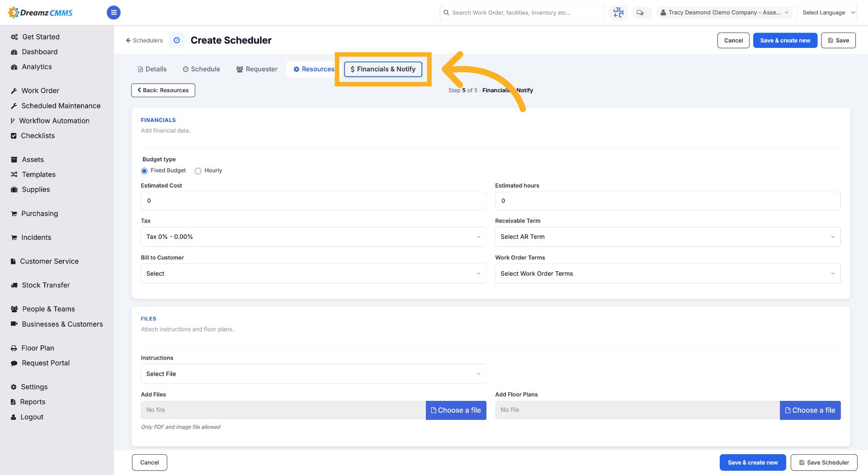
Task: Open the Tax dropdown
Action: (313, 237)
